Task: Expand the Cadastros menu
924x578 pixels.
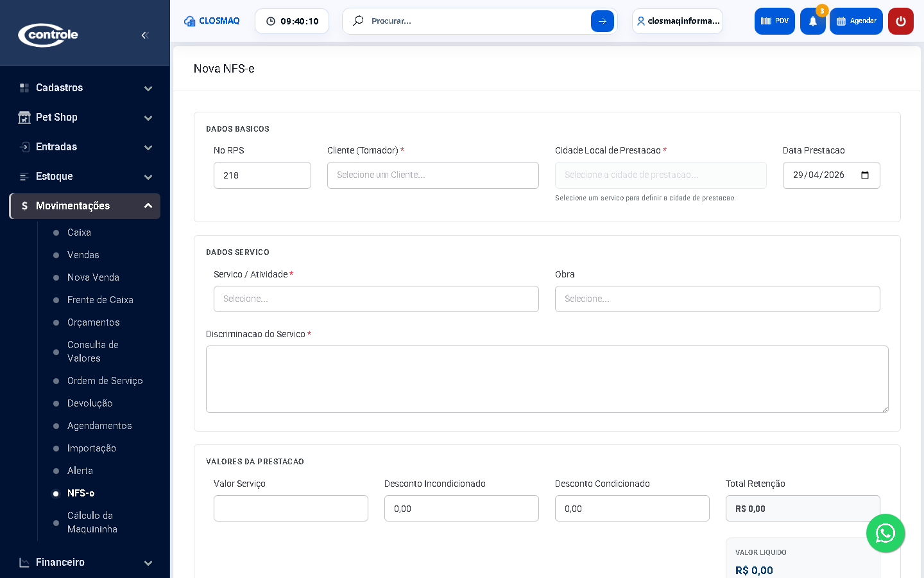Action: point(85,88)
